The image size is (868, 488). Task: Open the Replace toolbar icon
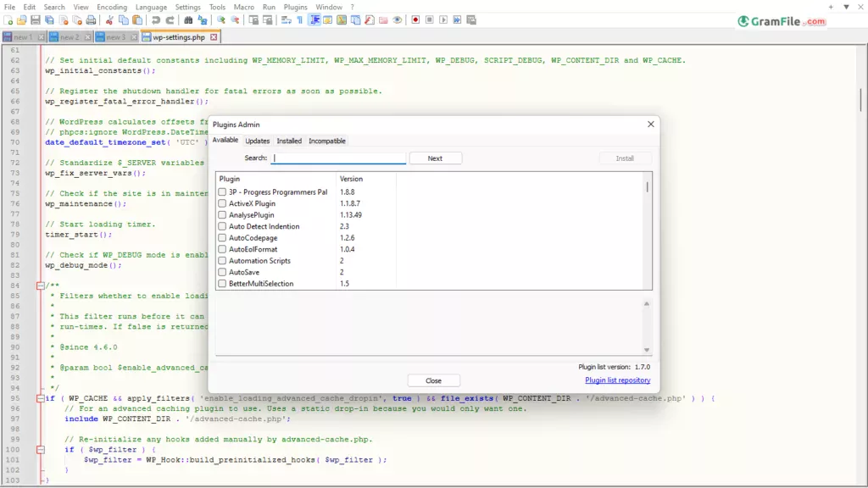pos(203,20)
